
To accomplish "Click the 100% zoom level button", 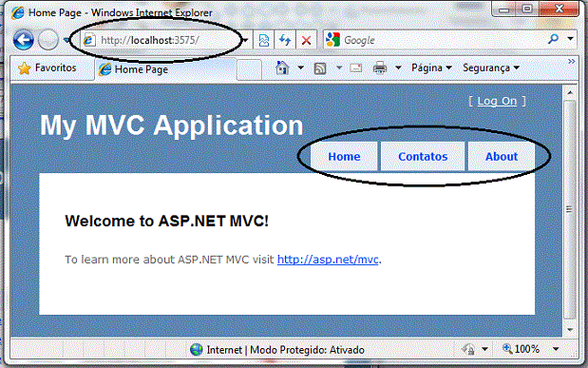I will (x=522, y=349).
